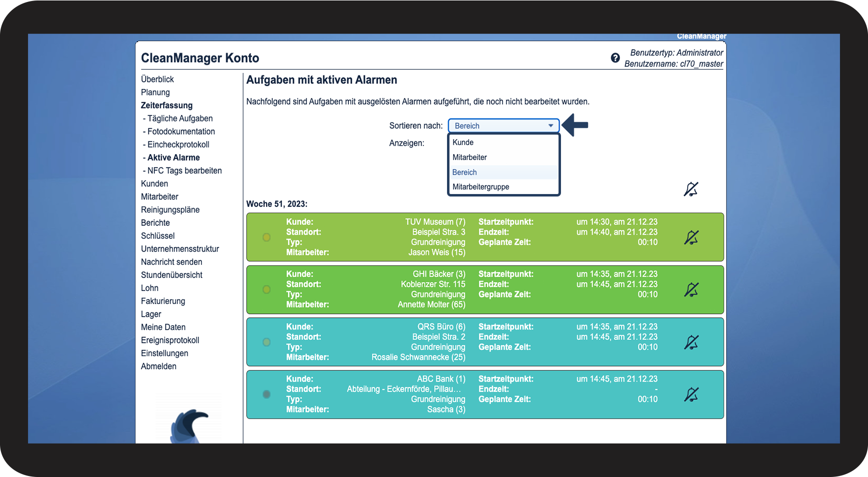This screenshot has width=868, height=477.
Task: Choose Kunde in the sort list
Action: (x=504, y=142)
